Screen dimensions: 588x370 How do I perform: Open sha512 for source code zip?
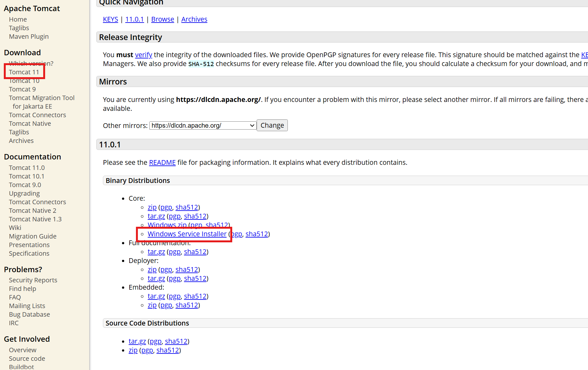tap(168, 350)
